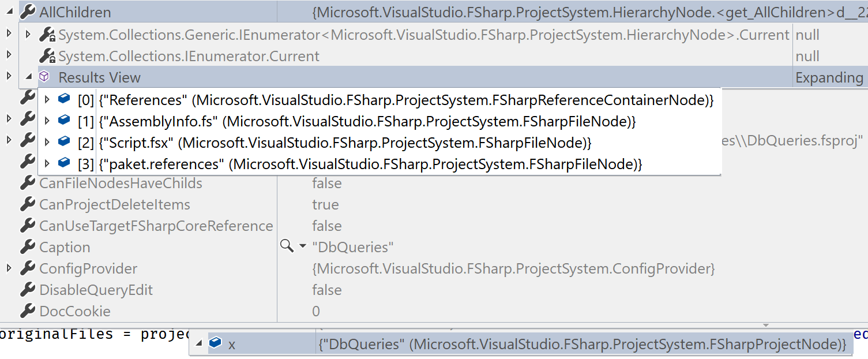Click the ConfigProvider type value
This screenshot has height=359, width=868.
pos(513,269)
